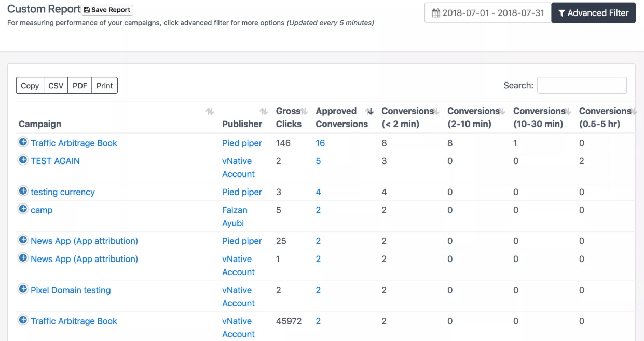Image resolution: width=644 pixels, height=341 pixels.
Task: Open 16 approved conversions link
Action: tap(320, 143)
